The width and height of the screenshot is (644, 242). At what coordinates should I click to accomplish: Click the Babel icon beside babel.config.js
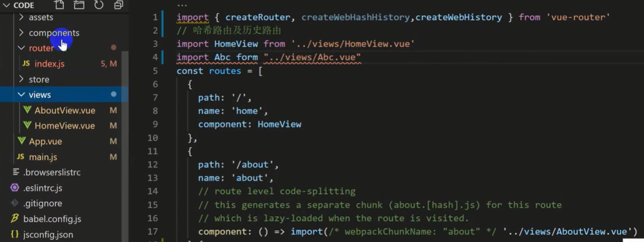point(15,219)
